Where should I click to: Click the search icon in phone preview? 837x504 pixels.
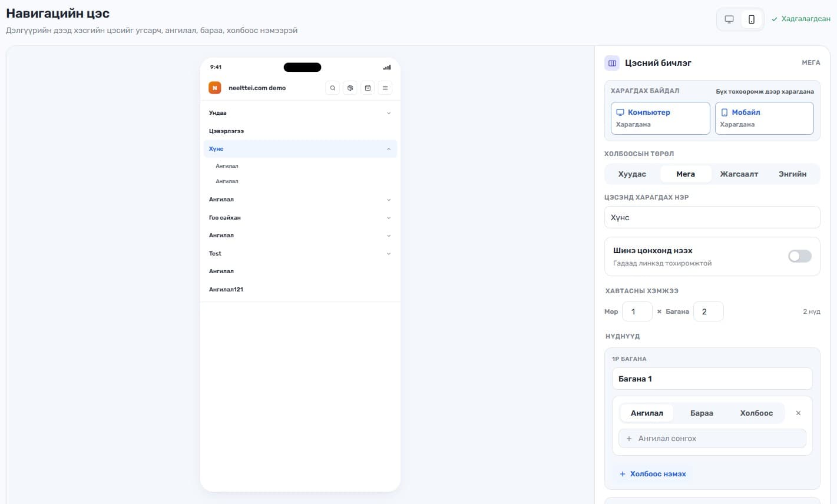pyautogui.click(x=333, y=88)
